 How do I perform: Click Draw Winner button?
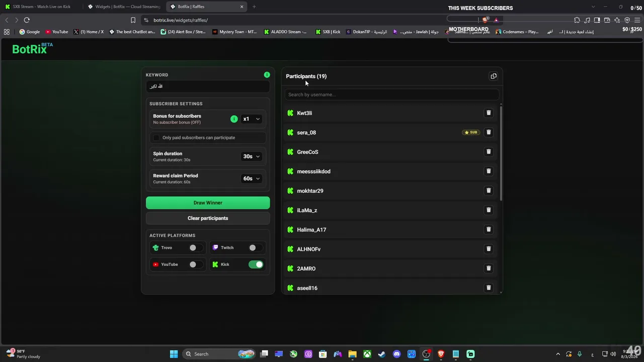(208, 203)
